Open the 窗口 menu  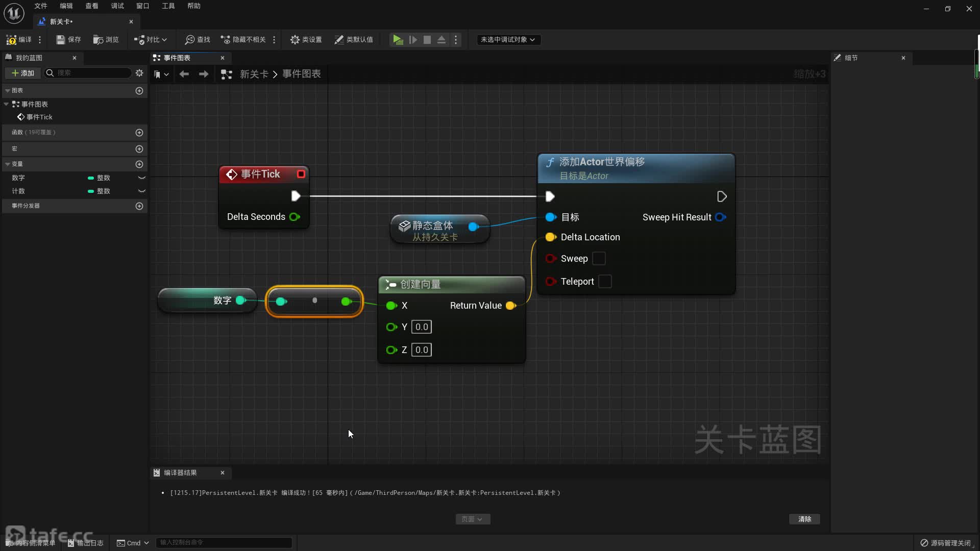(143, 6)
